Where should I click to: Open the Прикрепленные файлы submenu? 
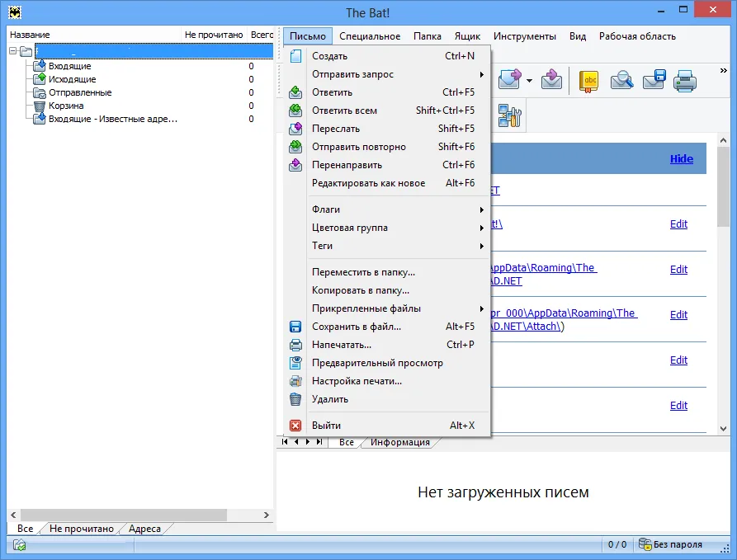click(387, 308)
